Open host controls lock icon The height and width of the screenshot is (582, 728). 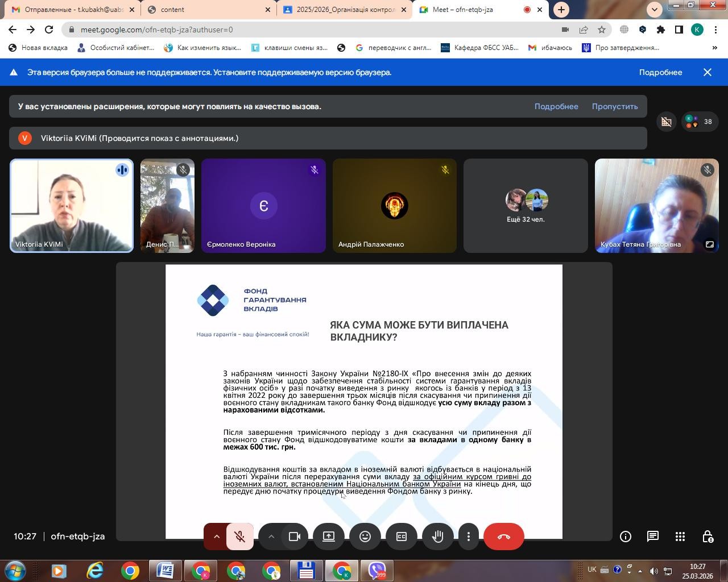pyautogui.click(x=707, y=537)
